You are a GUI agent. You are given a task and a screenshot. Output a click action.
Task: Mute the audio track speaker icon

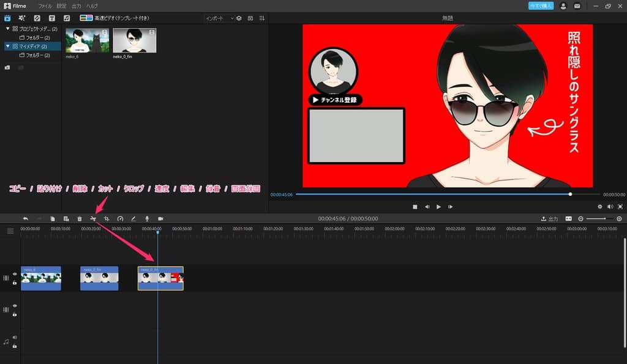tap(15, 337)
